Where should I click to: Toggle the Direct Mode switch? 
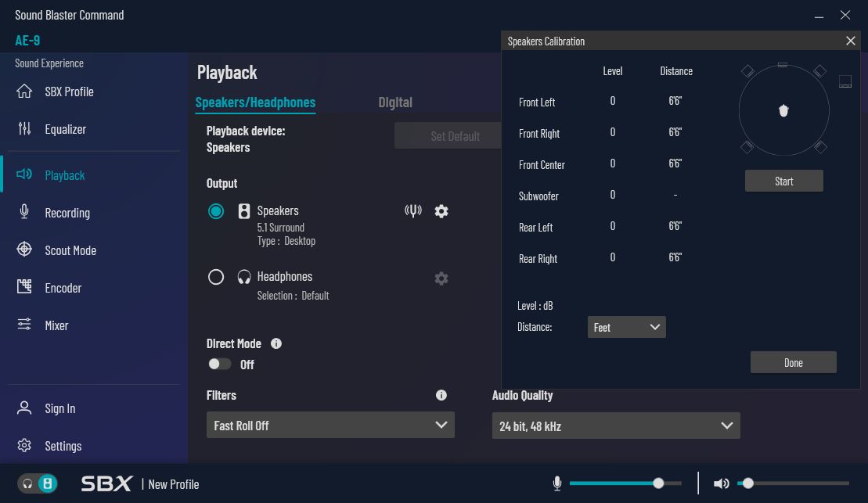point(219,365)
